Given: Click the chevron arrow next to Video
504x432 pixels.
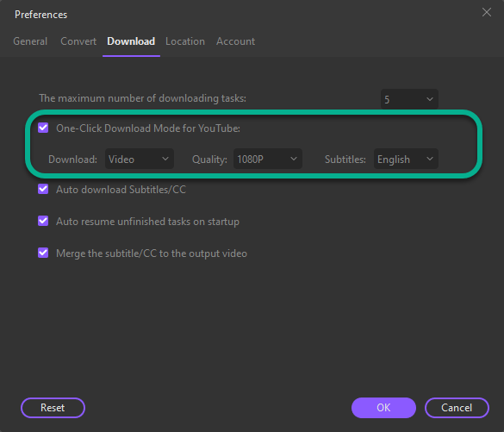Looking at the screenshot, I should pos(165,159).
